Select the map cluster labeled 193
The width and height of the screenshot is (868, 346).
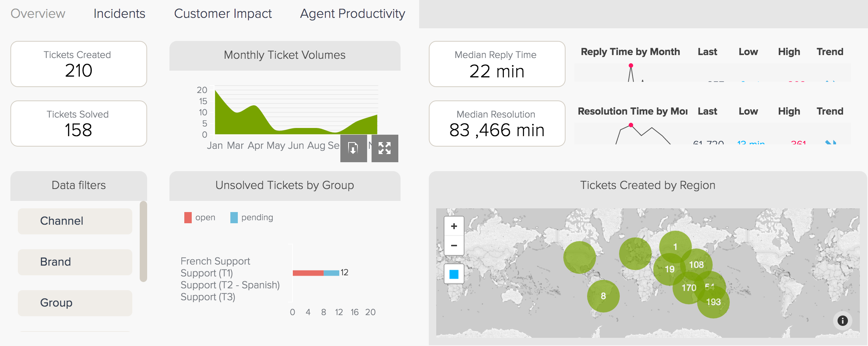pyautogui.click(x=713, y=302)
